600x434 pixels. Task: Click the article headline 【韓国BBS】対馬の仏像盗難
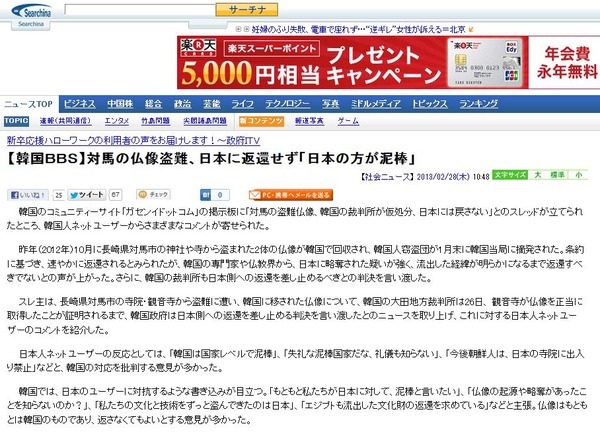[211, 158]
